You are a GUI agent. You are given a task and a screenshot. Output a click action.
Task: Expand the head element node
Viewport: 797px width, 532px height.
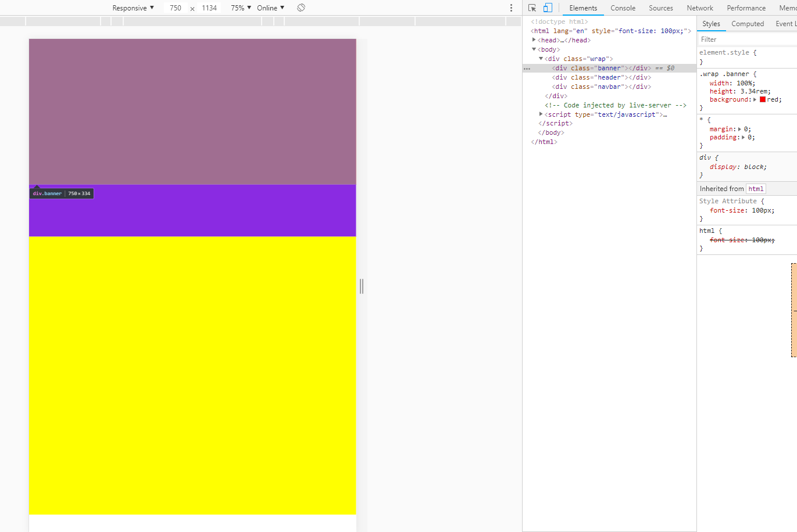(534, 40)
